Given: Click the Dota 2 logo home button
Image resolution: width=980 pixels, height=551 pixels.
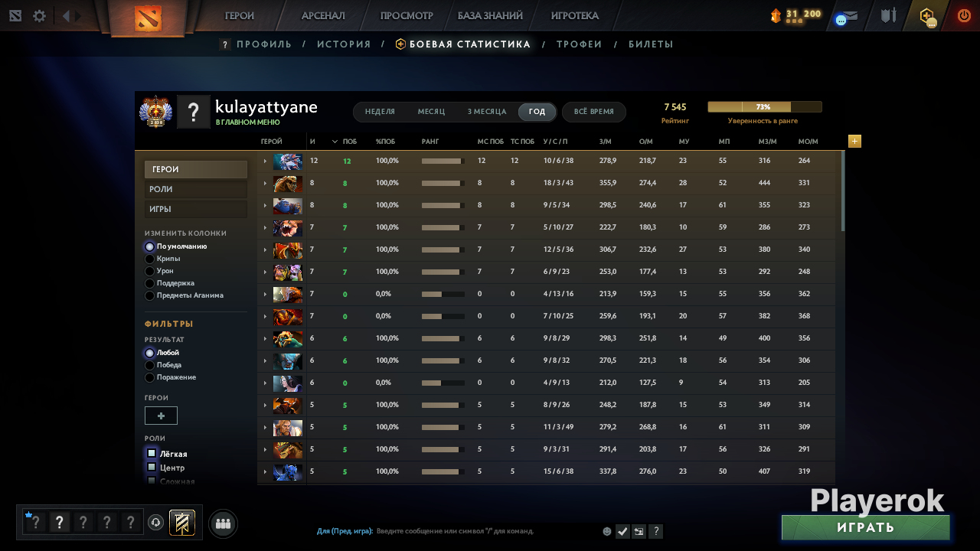Looking at the screenshot, I should pos(148,18).
